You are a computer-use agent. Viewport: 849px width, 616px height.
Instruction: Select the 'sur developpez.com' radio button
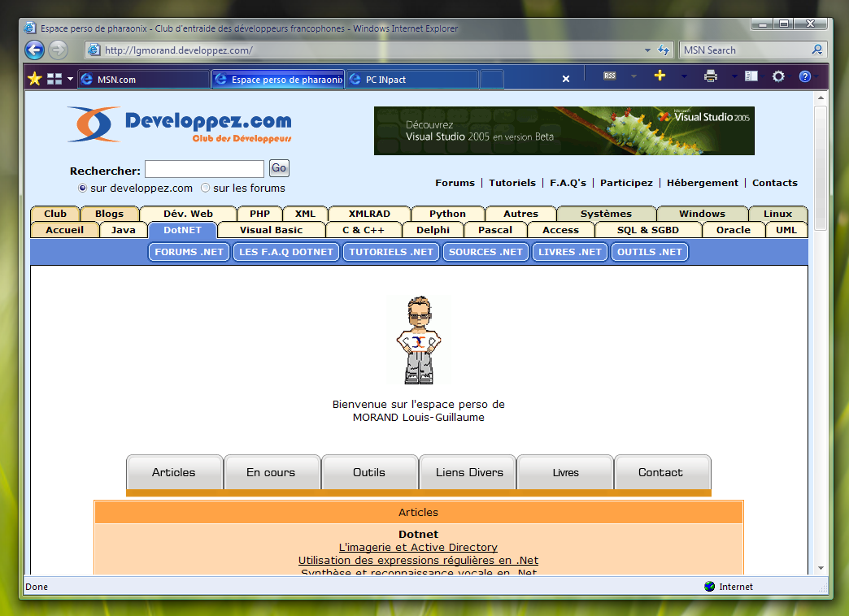[x=83, y=188]
